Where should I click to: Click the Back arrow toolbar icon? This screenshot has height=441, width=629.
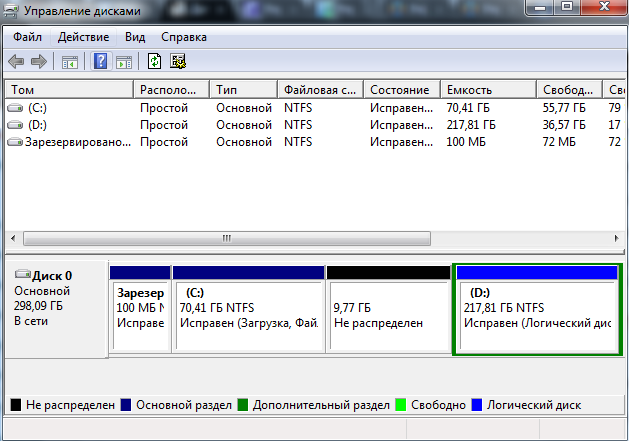coord(17,61)
